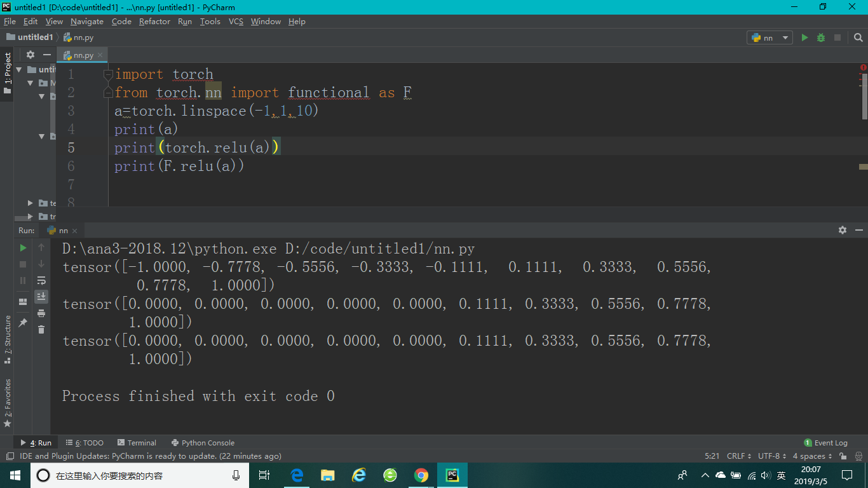Change the 4 spaces indent setting
This screenshot has height=488, width=868.
[x=812, y=456]
